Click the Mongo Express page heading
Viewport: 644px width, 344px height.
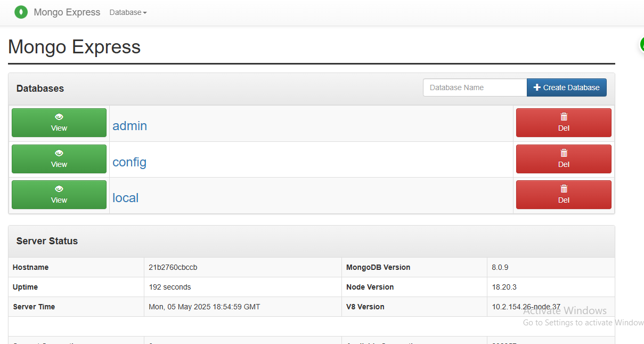(74, 47)
